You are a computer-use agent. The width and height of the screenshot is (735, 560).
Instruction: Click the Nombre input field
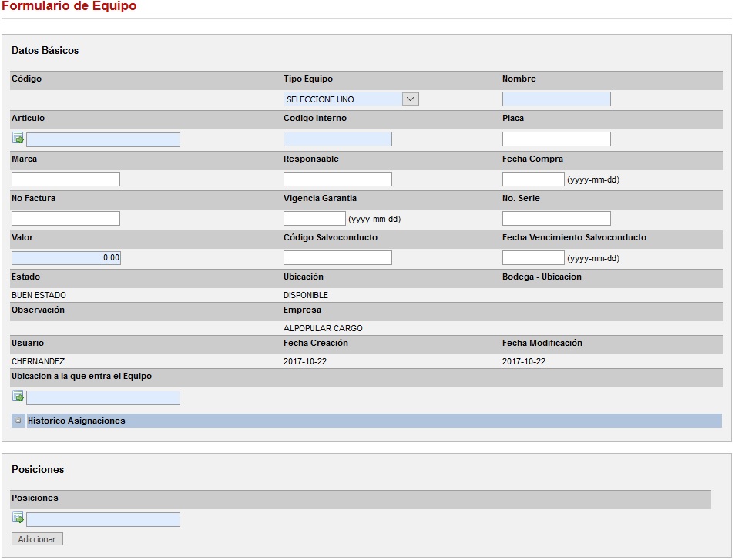[x=555, y=99]
